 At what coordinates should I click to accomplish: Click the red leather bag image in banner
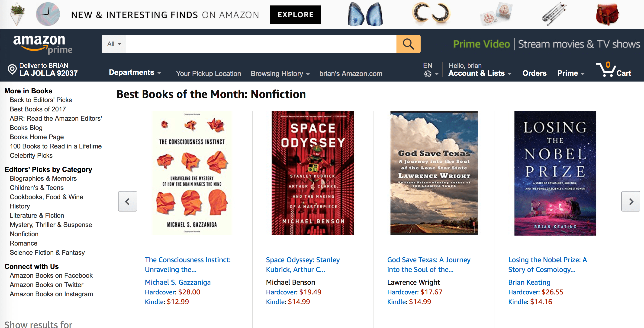click(607, 14)
